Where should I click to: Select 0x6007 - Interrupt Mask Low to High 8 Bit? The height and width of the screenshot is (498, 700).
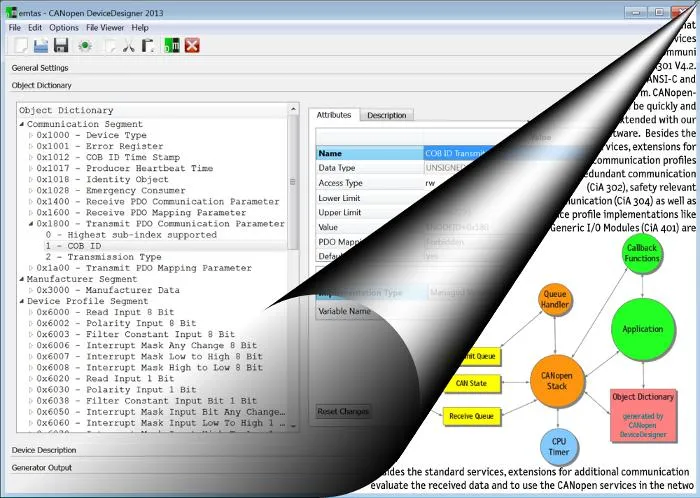tap(149, 357)
